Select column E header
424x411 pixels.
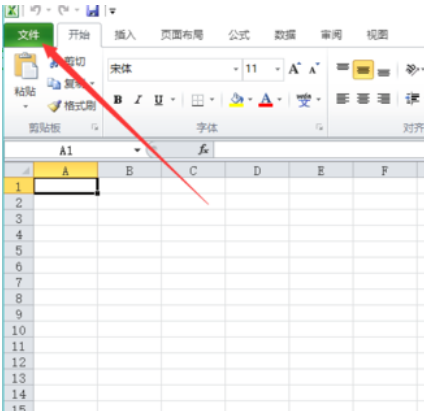click(321, 170)
